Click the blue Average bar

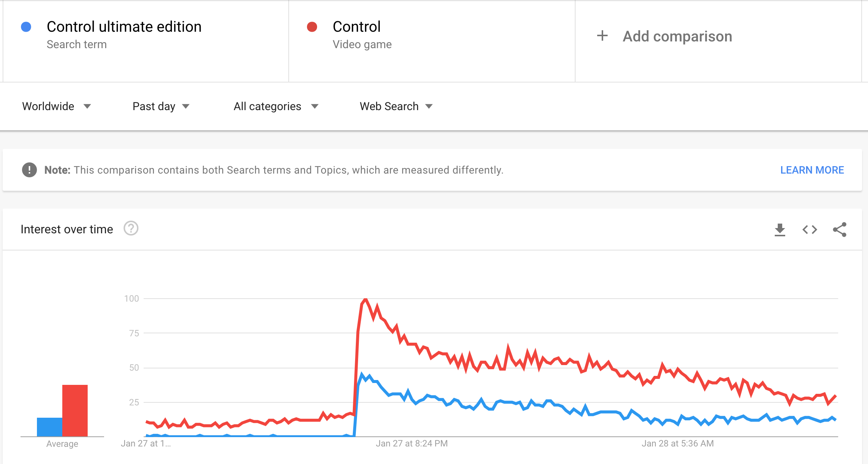pos(50,427)
